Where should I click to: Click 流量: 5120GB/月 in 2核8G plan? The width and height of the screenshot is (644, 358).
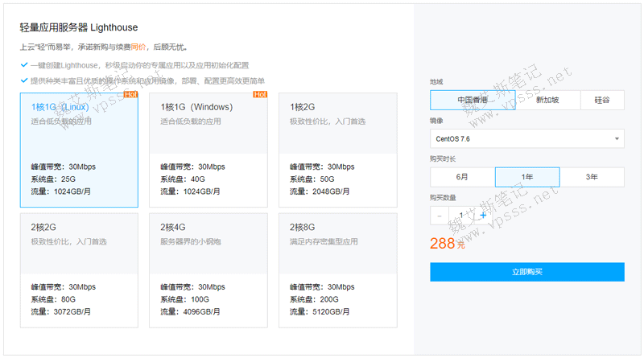coord(320,311)
